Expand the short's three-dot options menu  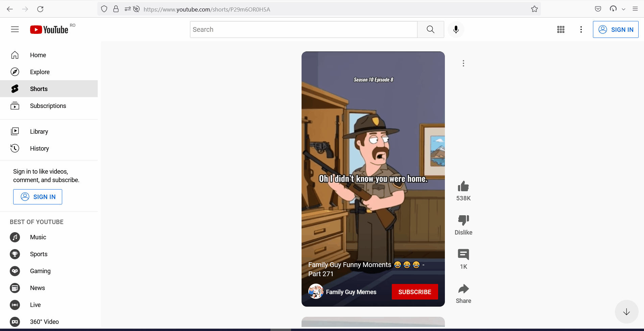tap(463, 63)
